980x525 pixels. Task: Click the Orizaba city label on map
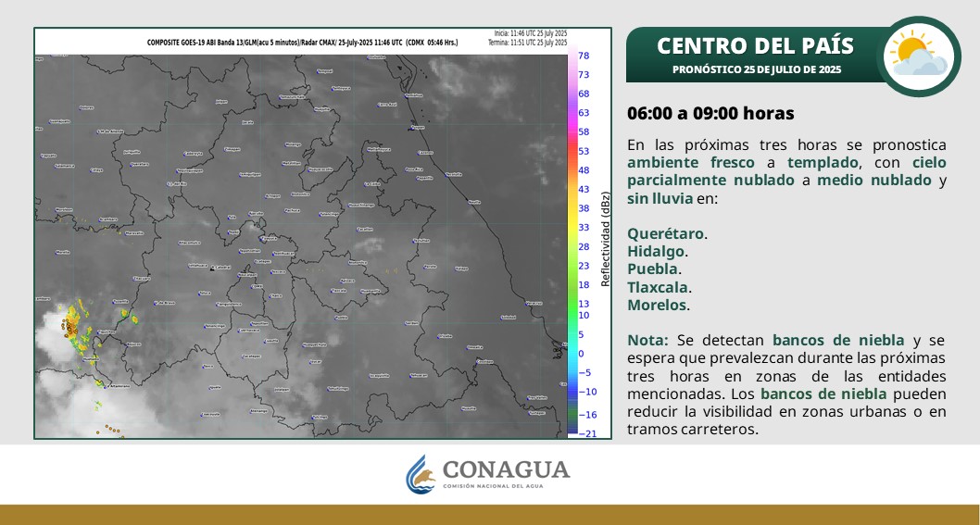point(445,336)
